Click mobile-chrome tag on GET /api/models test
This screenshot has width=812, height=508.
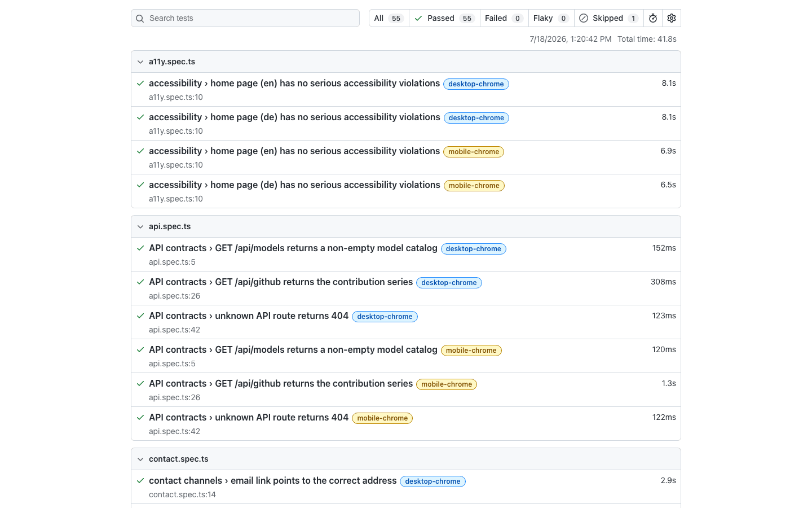[x=471, y=351]
